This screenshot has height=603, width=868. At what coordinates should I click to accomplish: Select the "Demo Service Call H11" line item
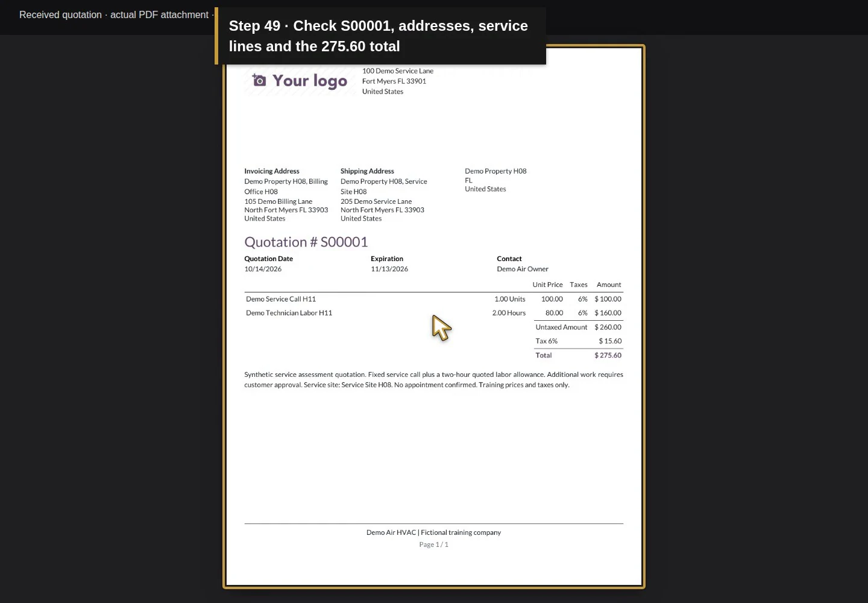[x=281, y=299]
